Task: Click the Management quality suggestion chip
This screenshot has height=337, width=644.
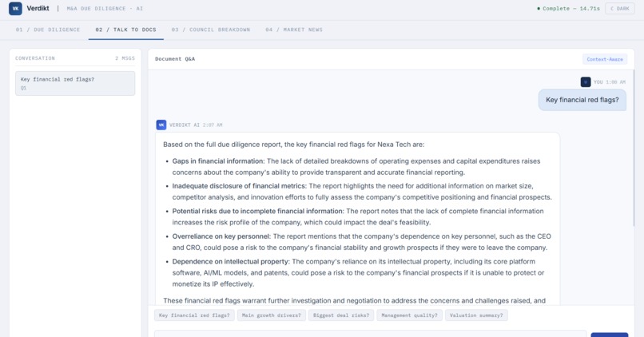Action: pyautogui.click(x=409, y=315)
